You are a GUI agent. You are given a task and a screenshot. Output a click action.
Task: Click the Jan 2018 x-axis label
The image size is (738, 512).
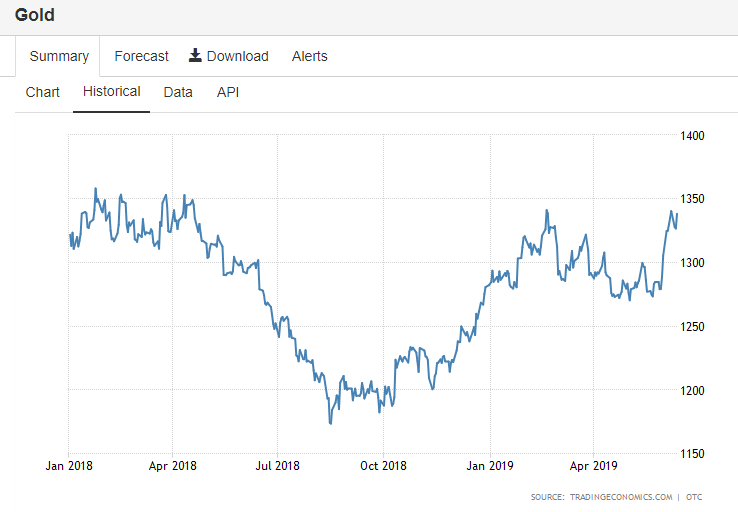pyautogui.click(x=69, y=466)
